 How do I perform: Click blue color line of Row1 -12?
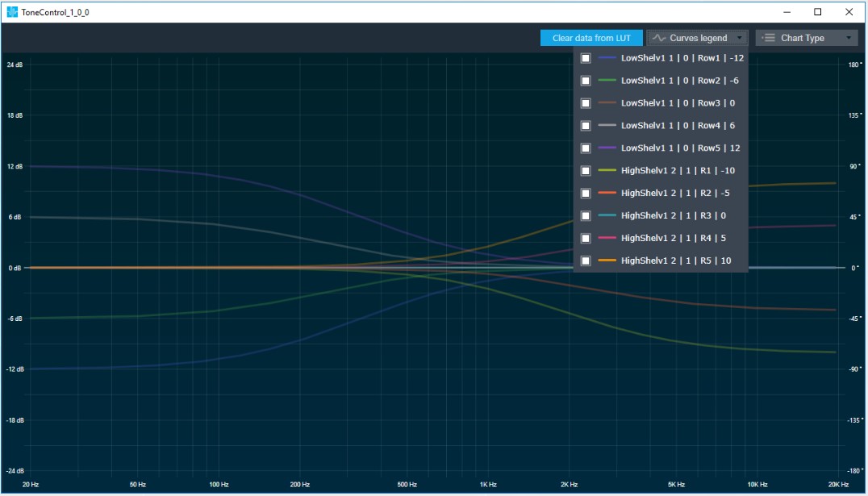[607, 57]
